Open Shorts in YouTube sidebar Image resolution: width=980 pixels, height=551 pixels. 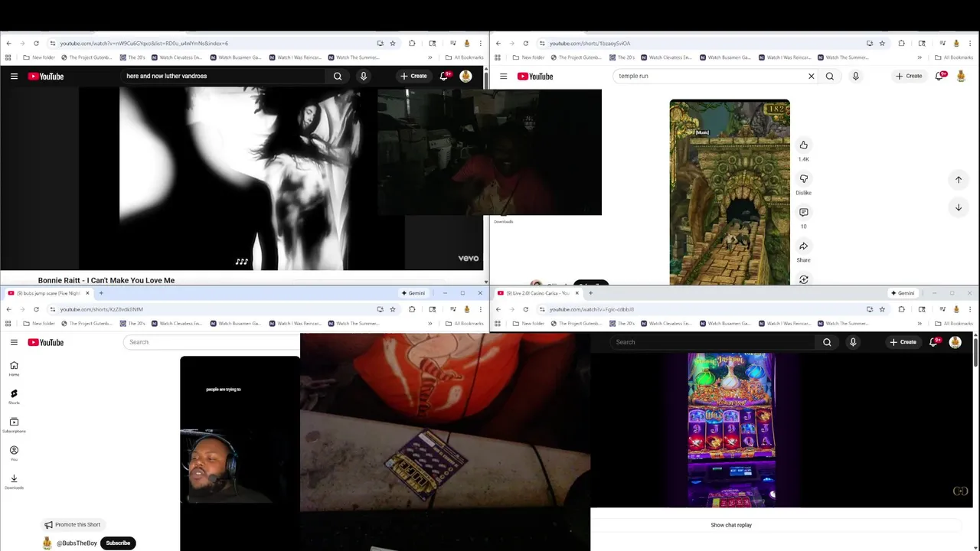(14, 396)
